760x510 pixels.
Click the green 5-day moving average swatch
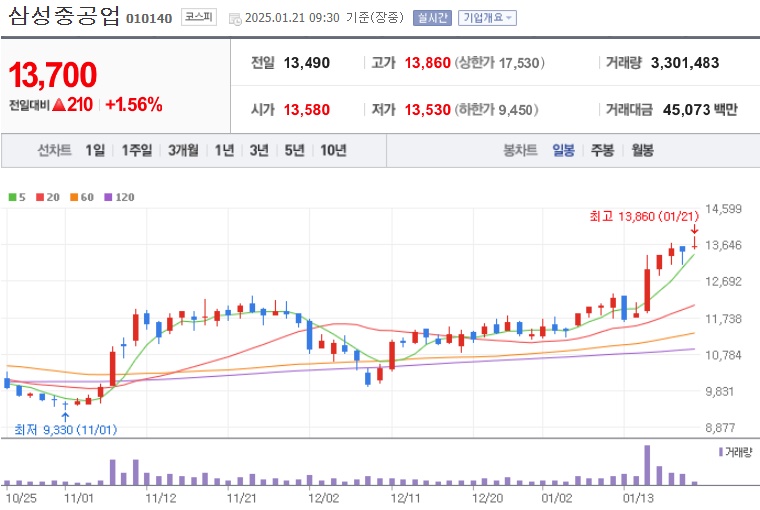pyautogui.click(x=13, y=197)
